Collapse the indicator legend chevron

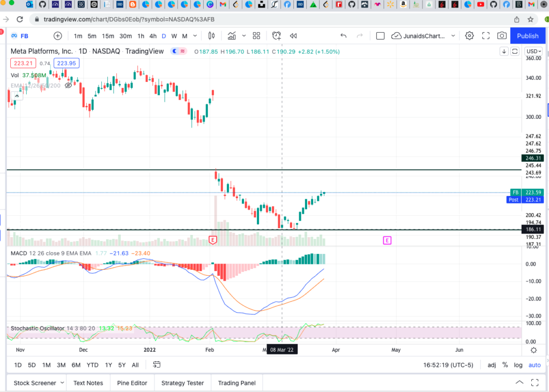click(17, 95)
